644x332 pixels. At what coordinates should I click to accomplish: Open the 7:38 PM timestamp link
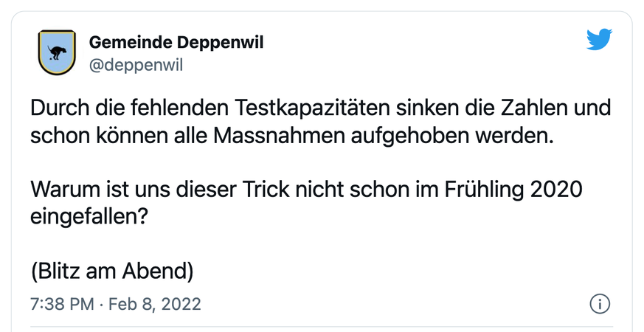pyautogui.click(x=60, y=304)
